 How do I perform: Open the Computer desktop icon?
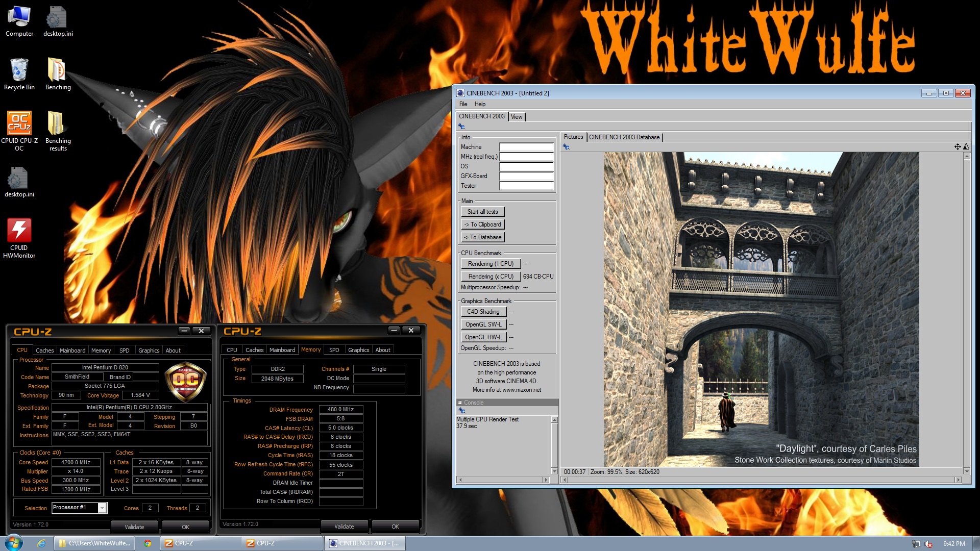pyautogui.click(x=19, y=21)
